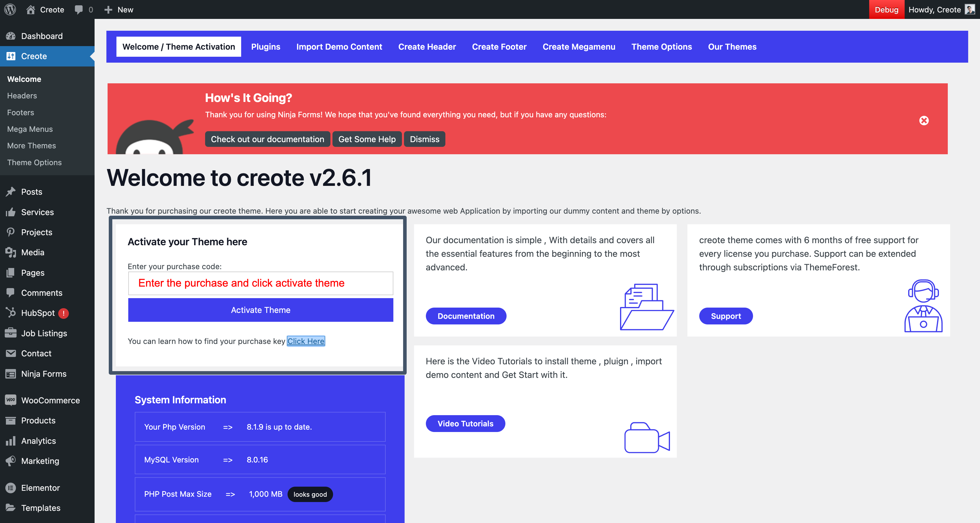
Task: Open the Theme Options top tab
Action: tap(662, 47)
